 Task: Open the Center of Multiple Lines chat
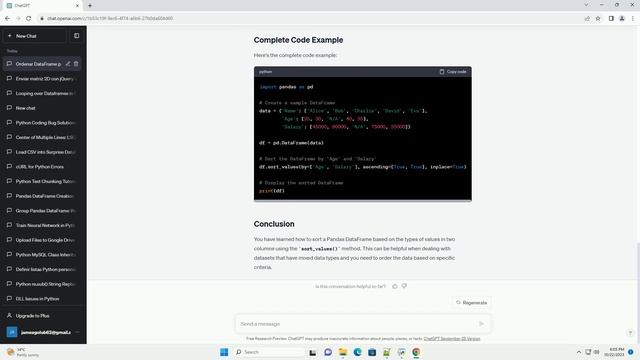tap(42, 137)
